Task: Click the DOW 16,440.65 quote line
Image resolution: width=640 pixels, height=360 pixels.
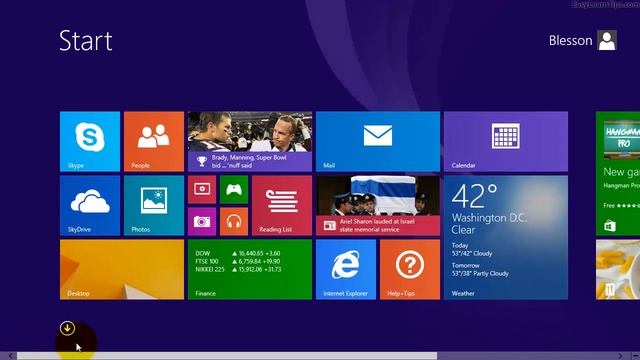Action: coord(237,253)
